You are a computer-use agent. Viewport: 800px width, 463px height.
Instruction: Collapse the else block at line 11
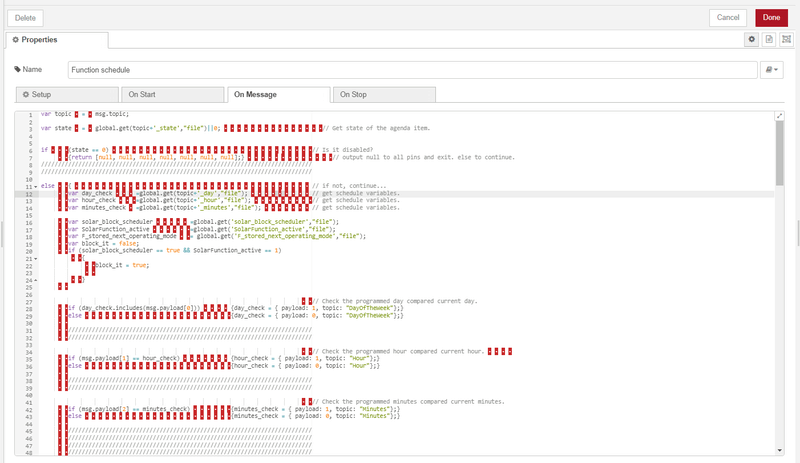(x=35, y=187)
